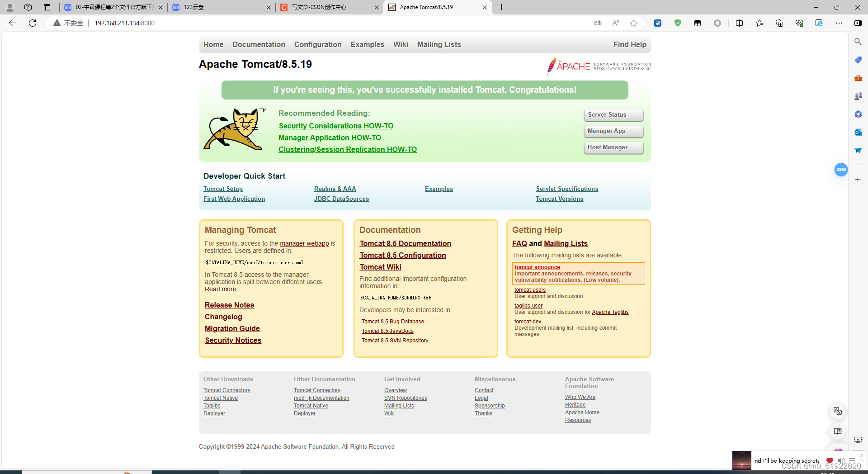Close the 123云盘 tab
The height and width of the screenshot is (474, 868).
pyautogui.click(x=269, y=7)
